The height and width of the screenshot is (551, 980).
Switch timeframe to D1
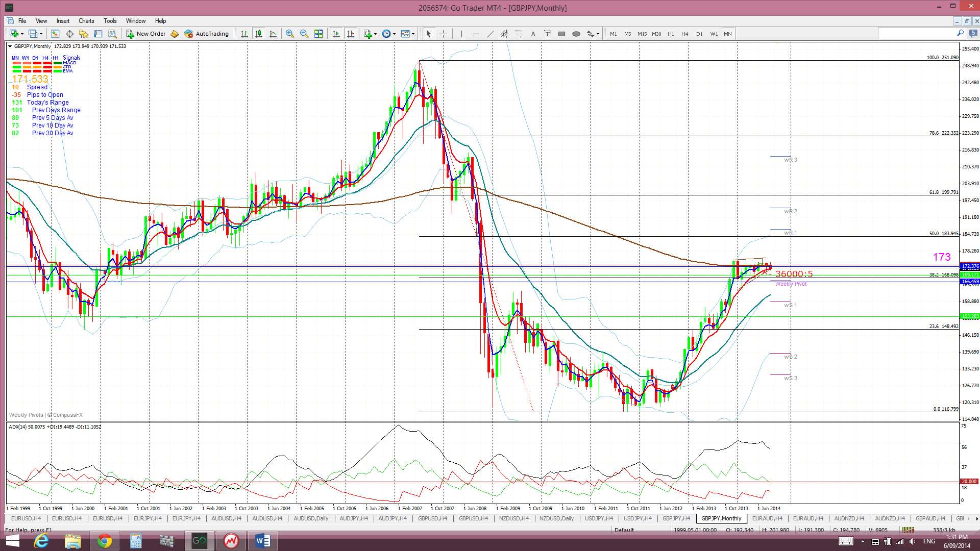699,34
